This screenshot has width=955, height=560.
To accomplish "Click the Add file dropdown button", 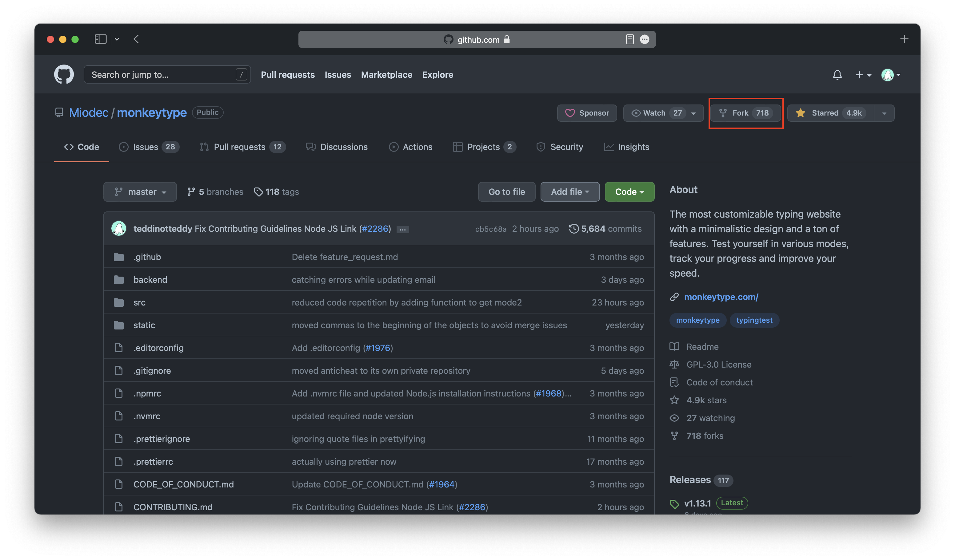I will click(568, 192).
